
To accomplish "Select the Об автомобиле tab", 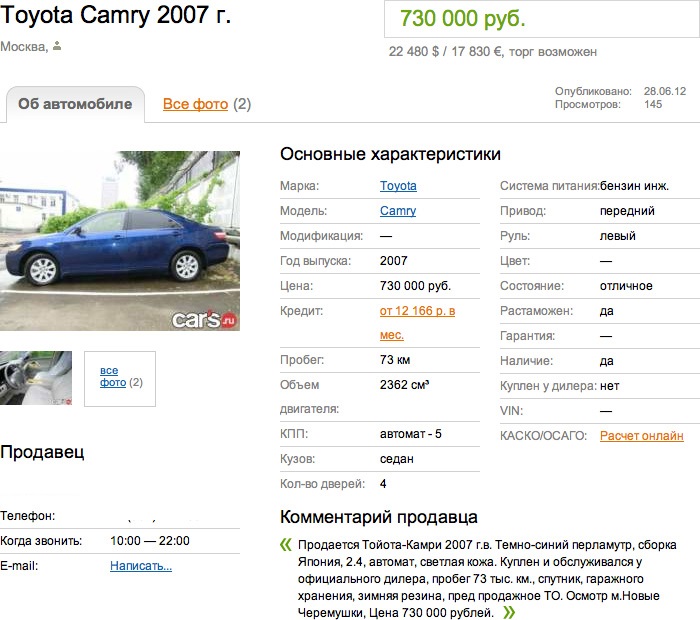I will click(x=75, y=104).
